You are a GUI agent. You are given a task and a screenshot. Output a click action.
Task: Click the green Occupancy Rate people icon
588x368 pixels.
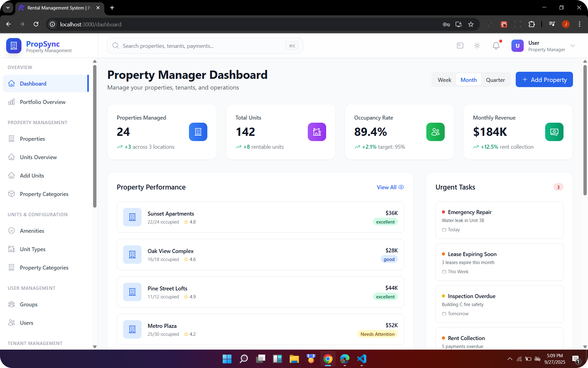pos(435,132)
